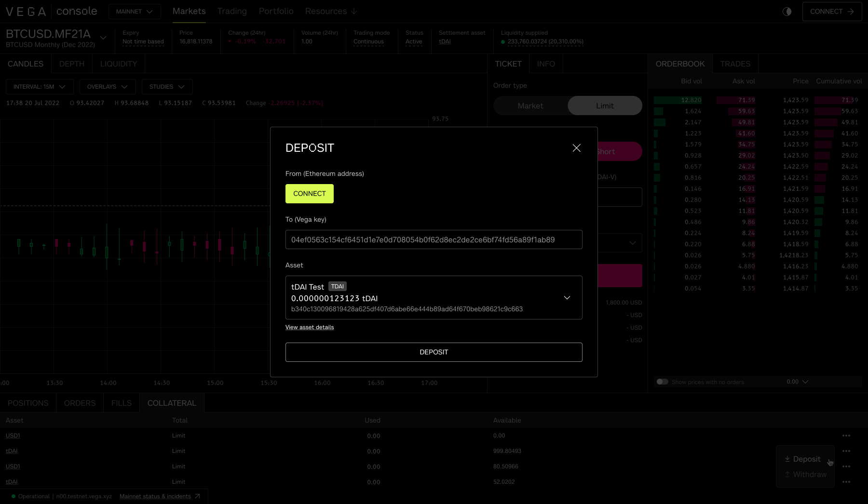Screen dimensions: 868x504
Task: Open three-dot menu on the USD1 collateral row
Action: click(x=846, y=435)
